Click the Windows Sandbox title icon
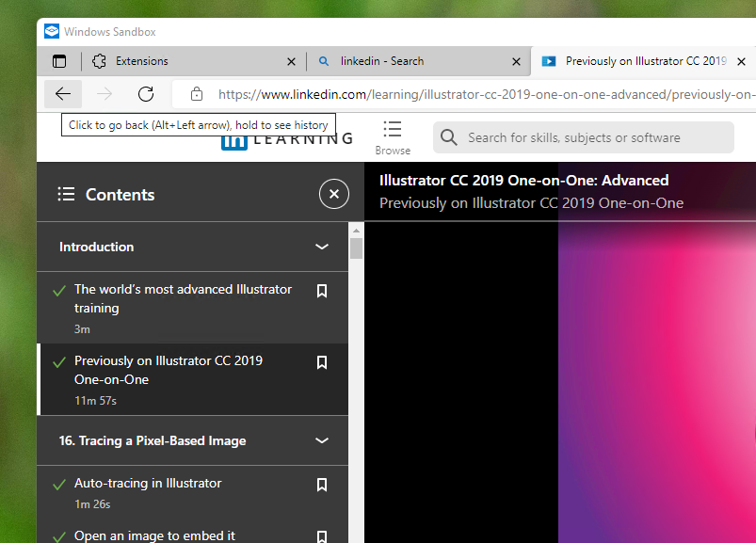 (52, 31)
